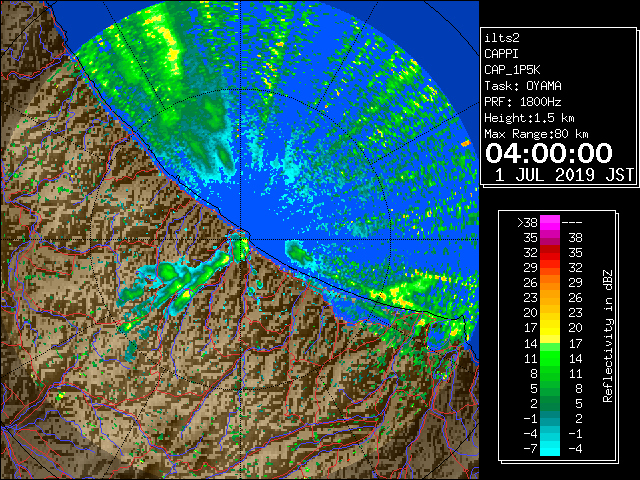Click the 'Reflectivity in dBZ' axis label
The image size is (640, 480).
[x=608, y=336]
